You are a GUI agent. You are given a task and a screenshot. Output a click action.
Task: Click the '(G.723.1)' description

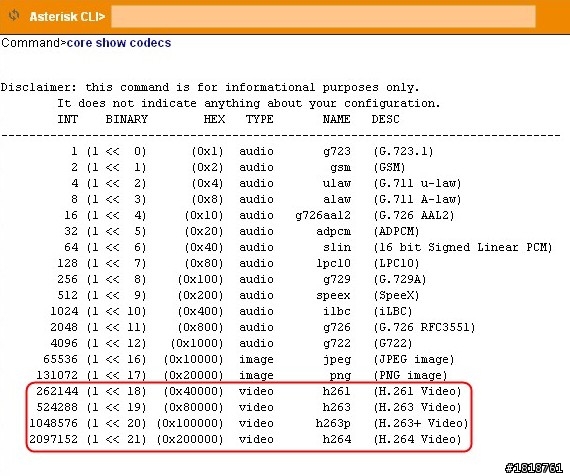[x=404, y=151]
